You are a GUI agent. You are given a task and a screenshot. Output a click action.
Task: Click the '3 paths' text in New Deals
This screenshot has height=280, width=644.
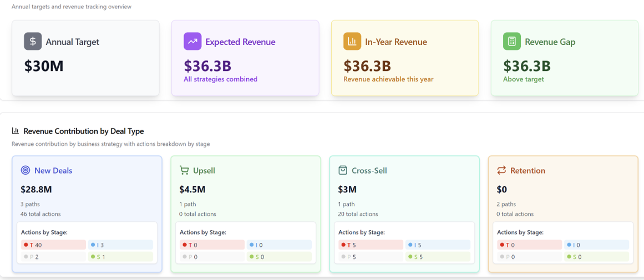30,204
